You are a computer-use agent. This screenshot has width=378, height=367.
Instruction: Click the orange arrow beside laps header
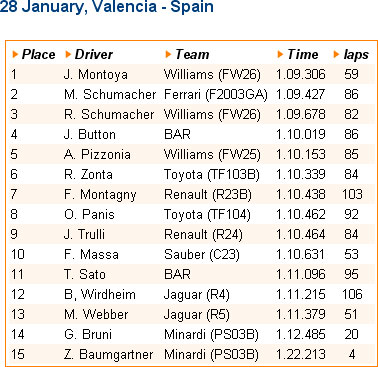[336, 54]
